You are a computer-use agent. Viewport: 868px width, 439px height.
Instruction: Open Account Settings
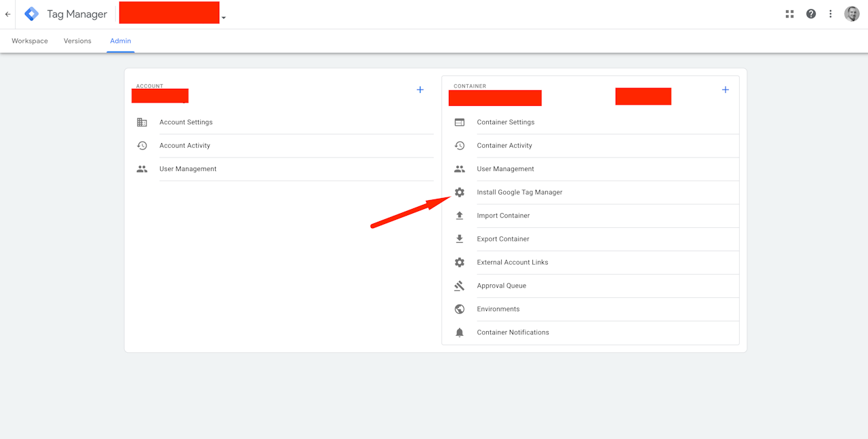(186, 122)
